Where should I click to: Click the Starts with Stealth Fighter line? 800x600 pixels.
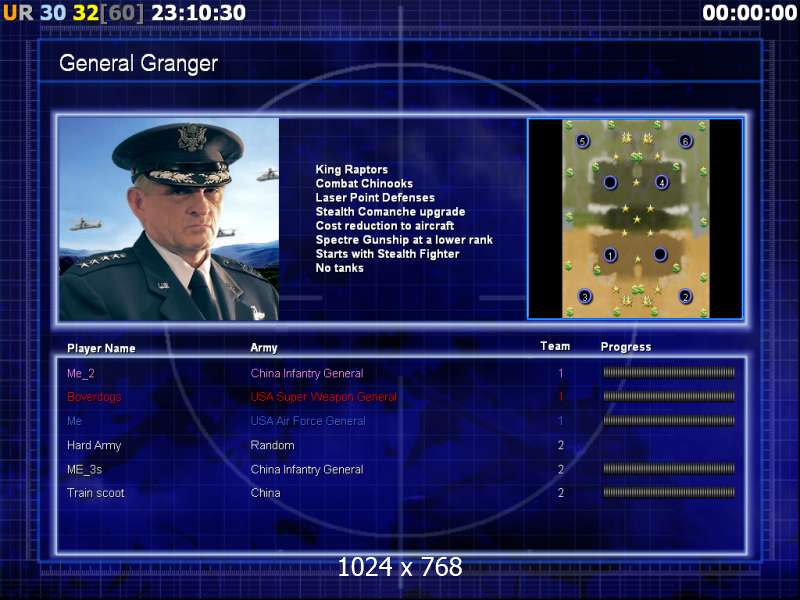click(x=387, y=254)
